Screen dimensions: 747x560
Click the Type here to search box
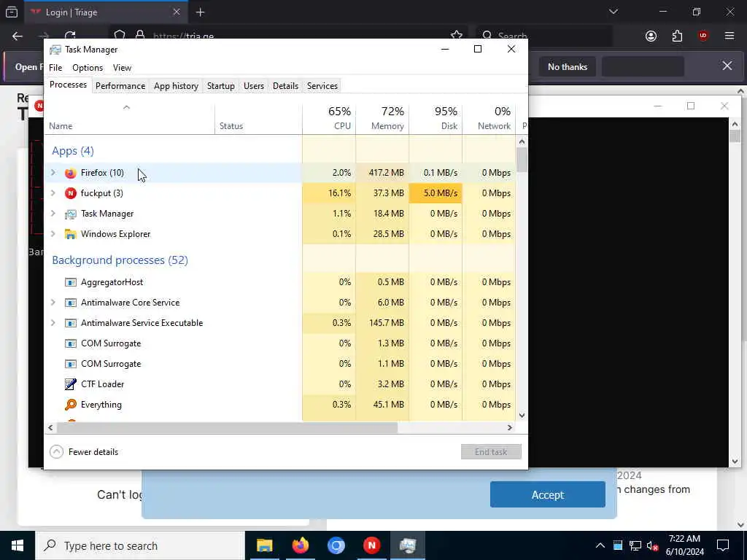pos(139,545)
